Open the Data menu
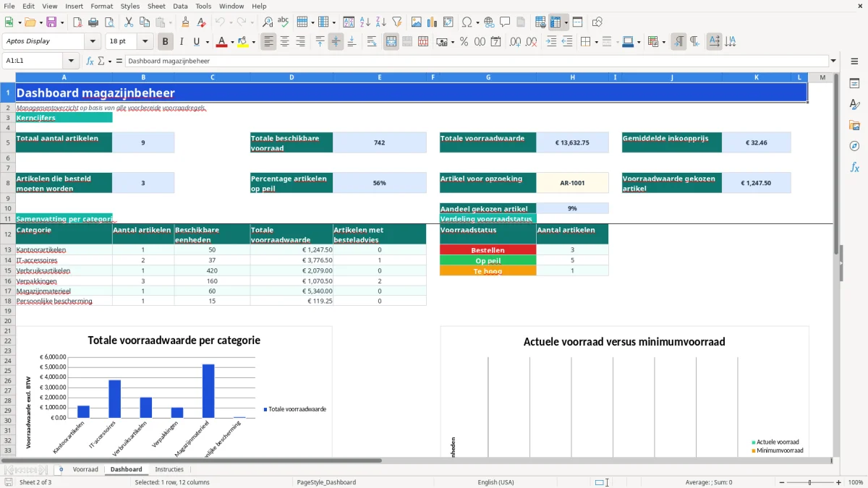The image size is (868, 488). [x=180, y=6]
